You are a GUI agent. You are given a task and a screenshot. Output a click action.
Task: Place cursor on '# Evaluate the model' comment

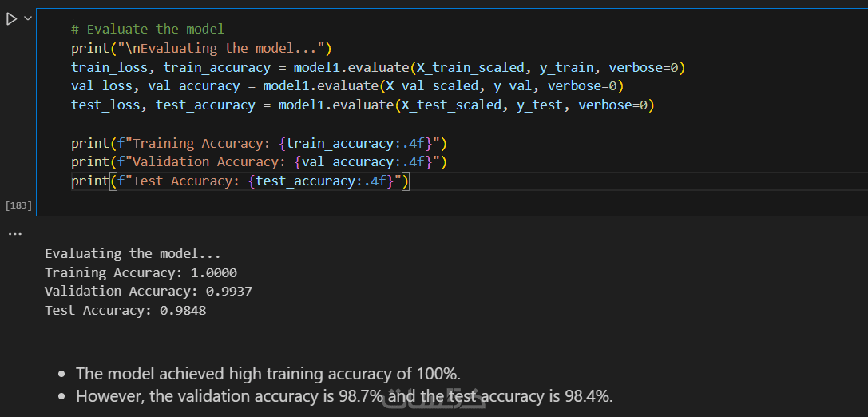click(148, 29)
